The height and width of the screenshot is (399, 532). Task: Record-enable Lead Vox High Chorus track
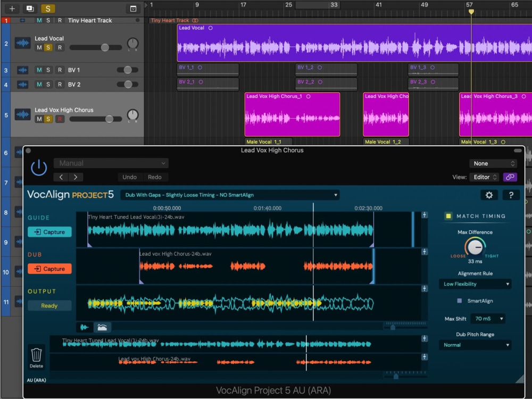click(x=60, y=119)
